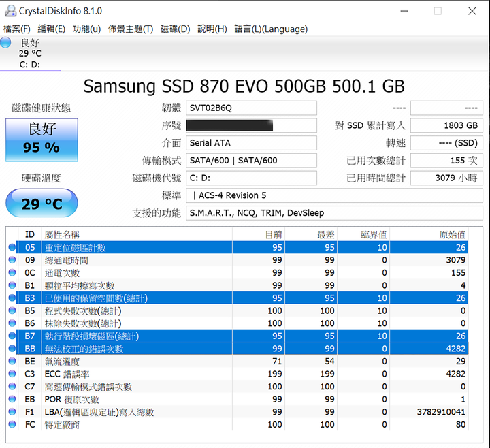Click the raw value 80 in row FC
Image resolution: width=490 pixels, height=448 pixels.
pos(461,424)
